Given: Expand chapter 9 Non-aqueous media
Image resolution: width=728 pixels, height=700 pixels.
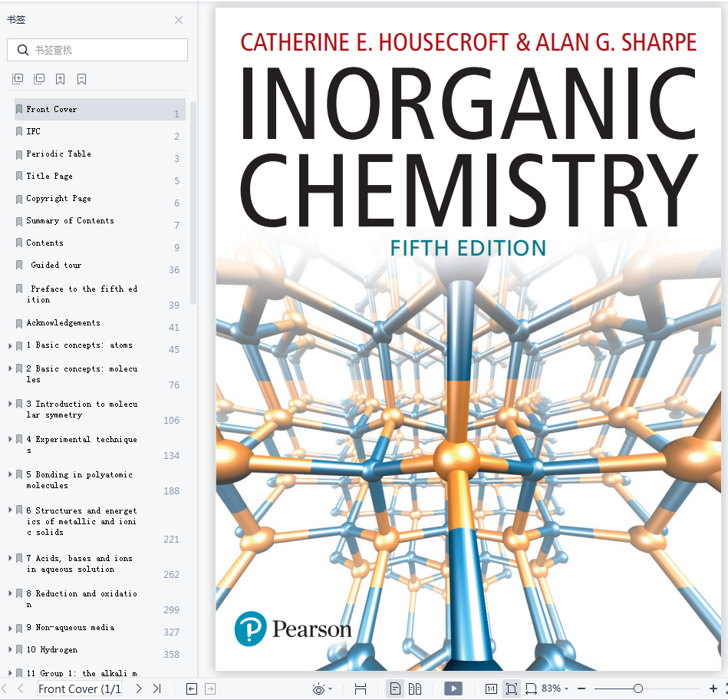Looking at the screenshot, I should 10,628.
